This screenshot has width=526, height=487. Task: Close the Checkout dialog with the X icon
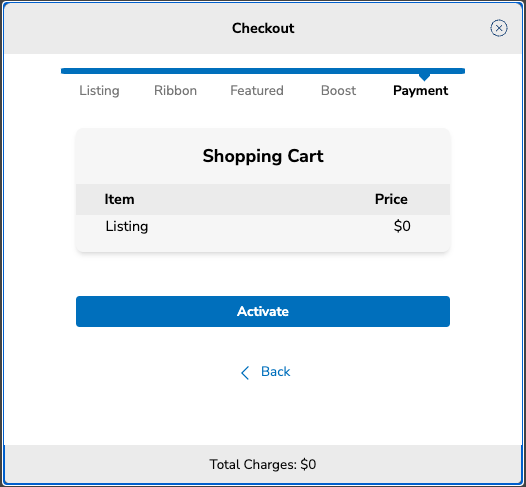coord(498,28)
